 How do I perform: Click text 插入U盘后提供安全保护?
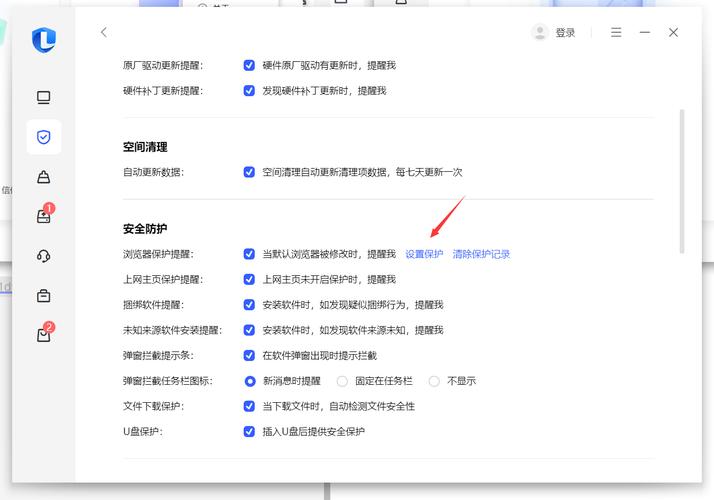[313, 432]
